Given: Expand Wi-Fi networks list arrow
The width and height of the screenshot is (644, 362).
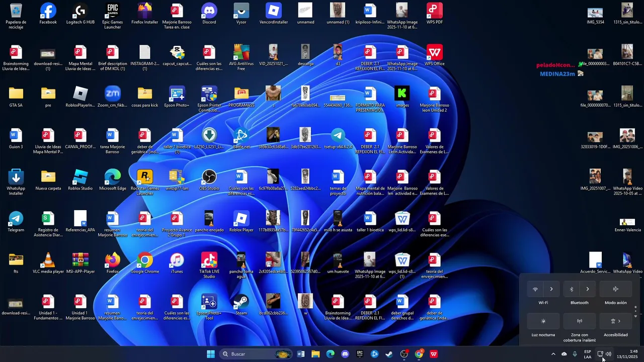Looking at the screenshot, I should (551, 289).
